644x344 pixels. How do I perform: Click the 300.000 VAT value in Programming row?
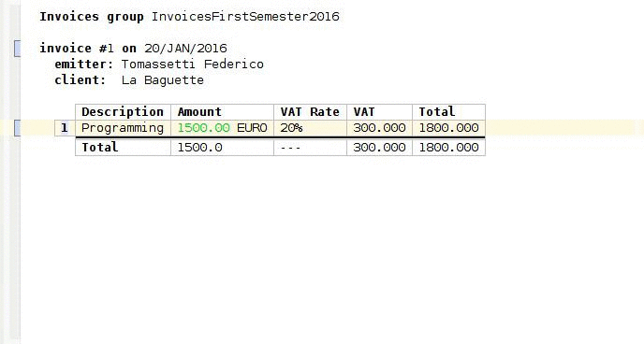pyautogui.click(x=379, y=128)
